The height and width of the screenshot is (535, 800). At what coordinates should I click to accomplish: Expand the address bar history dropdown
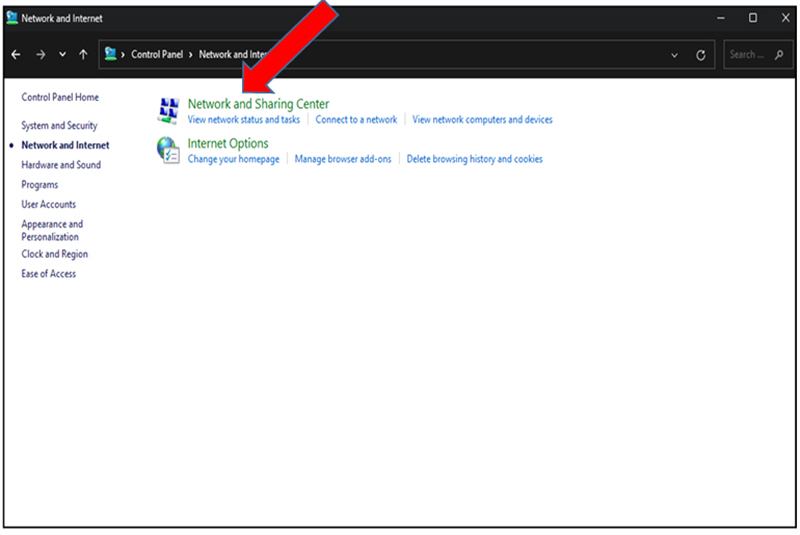pos(674,55)
